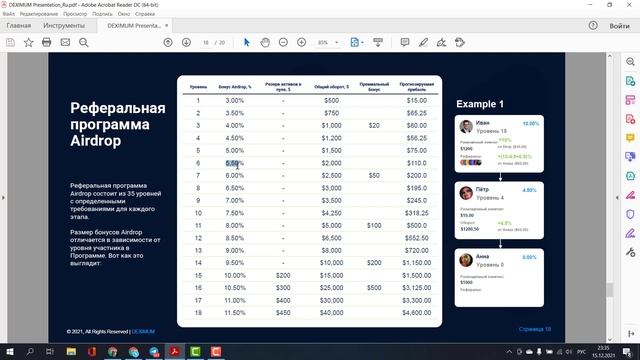
Task: Open the purple pen signature tool
Action: pos(630,233)
